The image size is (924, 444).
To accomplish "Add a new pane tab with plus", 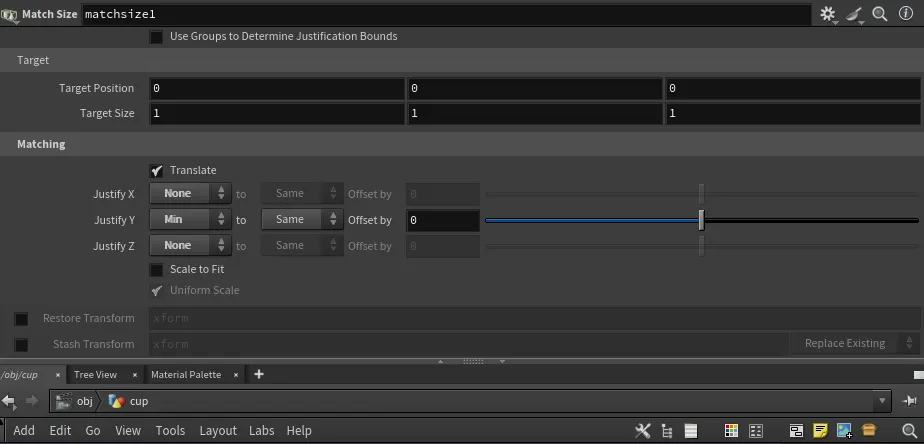I will [x=259, y=375].
